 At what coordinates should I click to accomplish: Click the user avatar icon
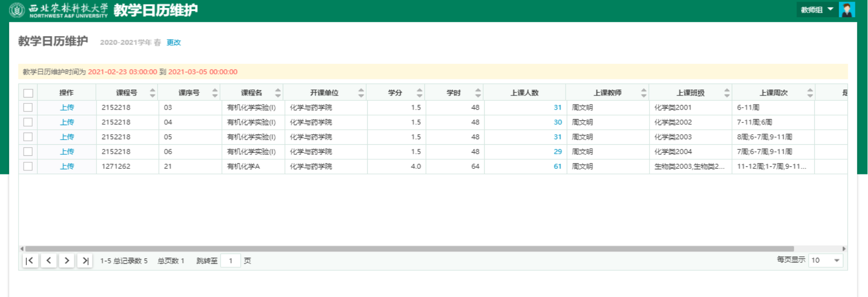pos(846,10)
